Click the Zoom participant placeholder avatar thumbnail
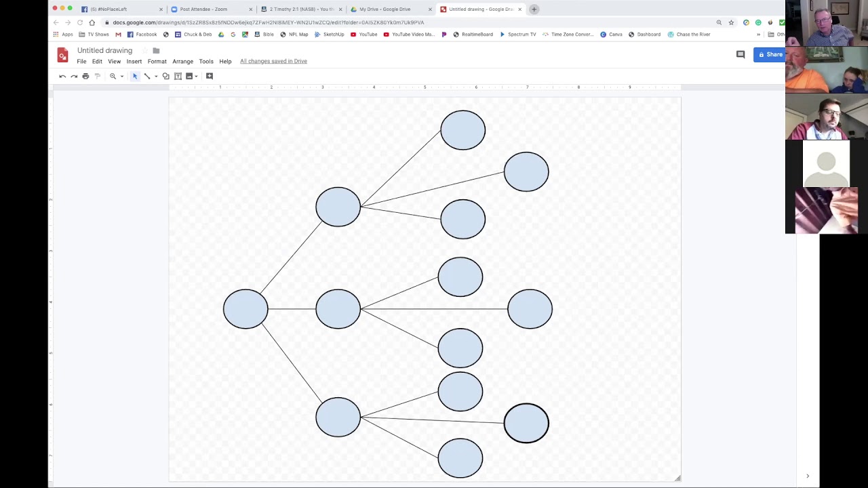Viewport: 868px width, 488px height. point(826,163)
